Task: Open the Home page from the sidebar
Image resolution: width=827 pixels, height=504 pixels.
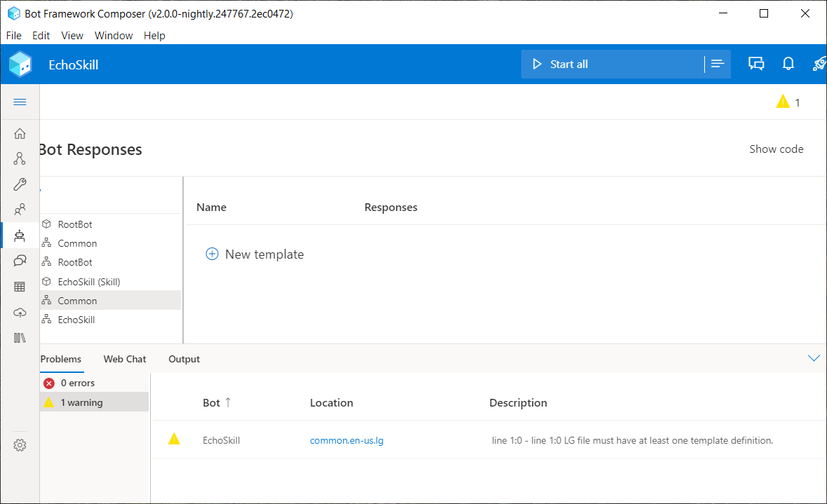Action: click(20, 133)
